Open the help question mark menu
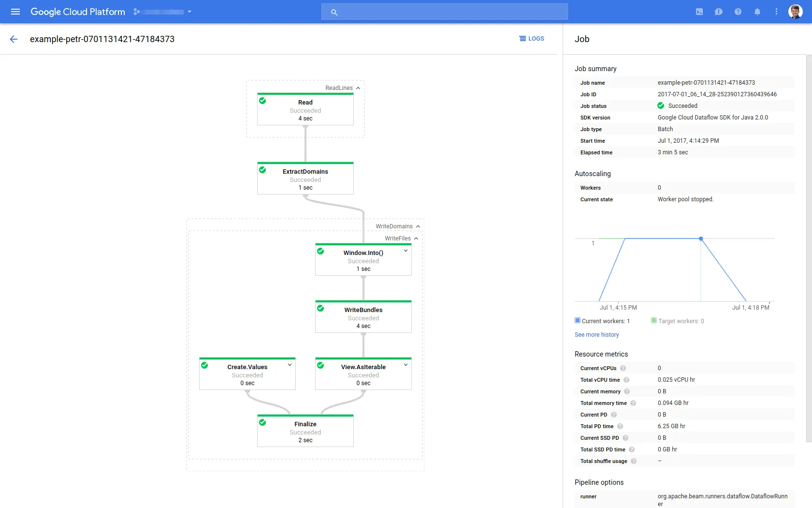The width and height of the screenshot is (812, 508). (738, 12)
